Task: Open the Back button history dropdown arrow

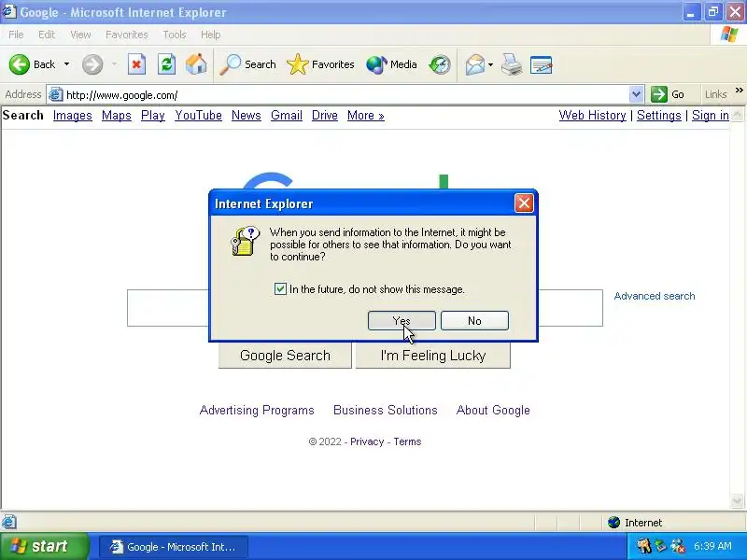Action: click(66, 64)
